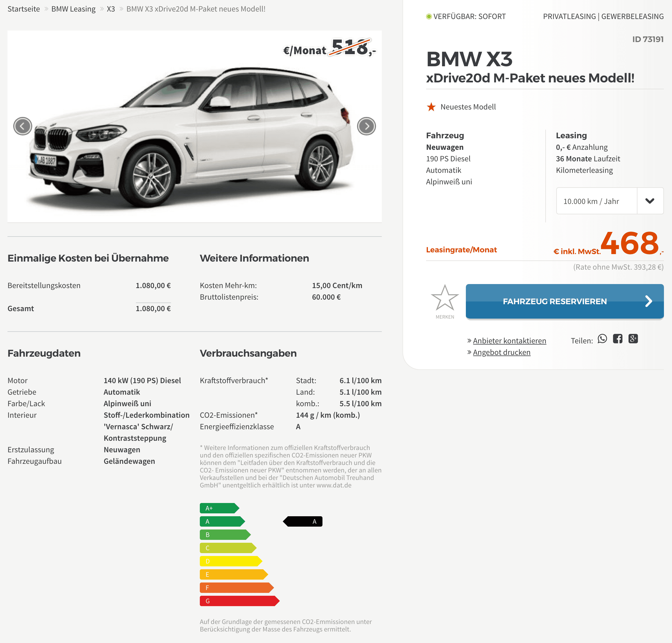Viewport: 672px width, 643px height.
Task: Click the orange Neuestes Modell star
Action: tap(431, 107)
